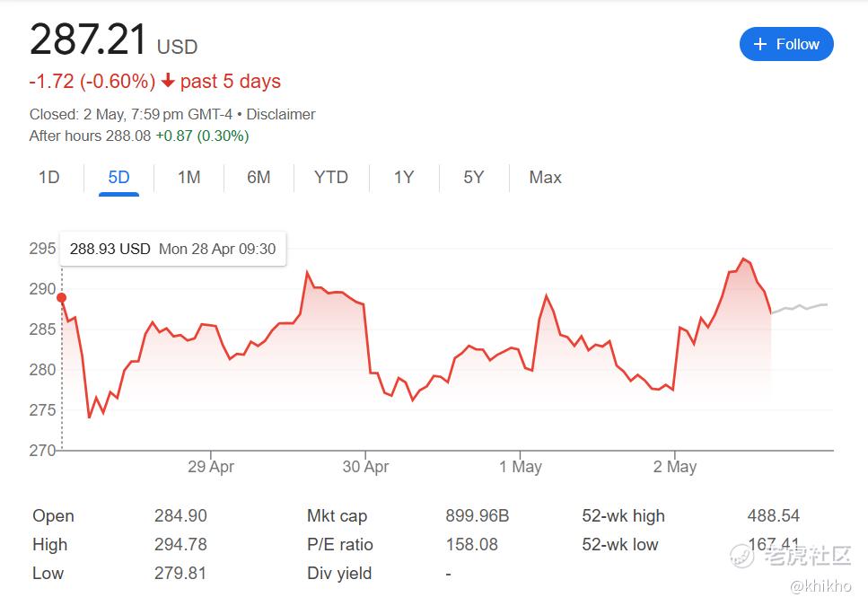The width and height of the screenshot is (868, 606).
Task: Open the 1Y chart view
Action: coord(404,177)
